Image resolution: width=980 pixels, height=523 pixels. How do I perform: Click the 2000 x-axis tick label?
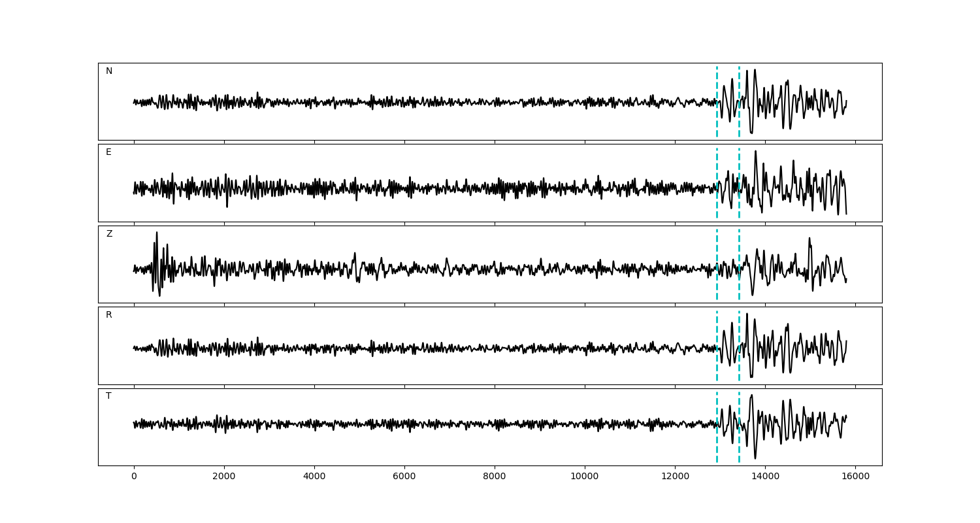click(224, 477)
